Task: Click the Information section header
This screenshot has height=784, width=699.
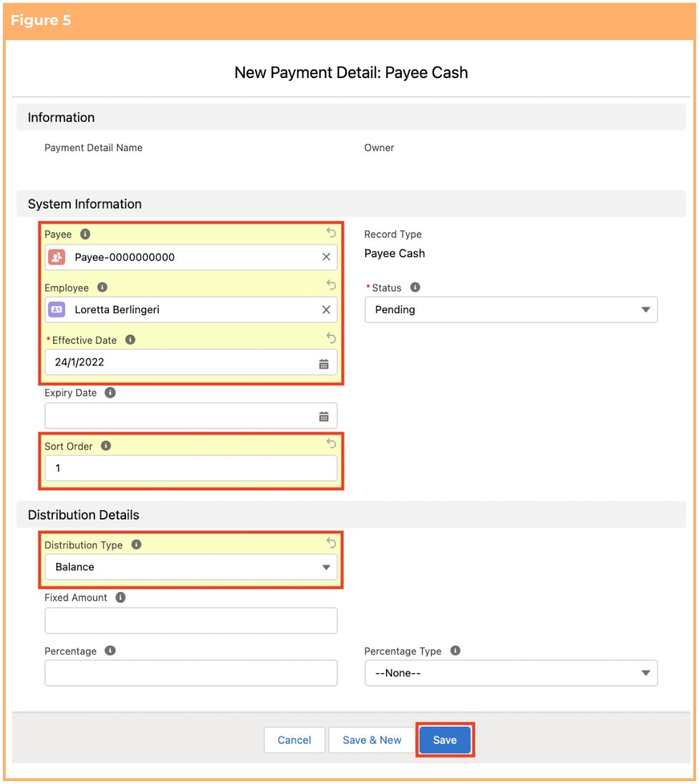Action: (x=351, y=118)
